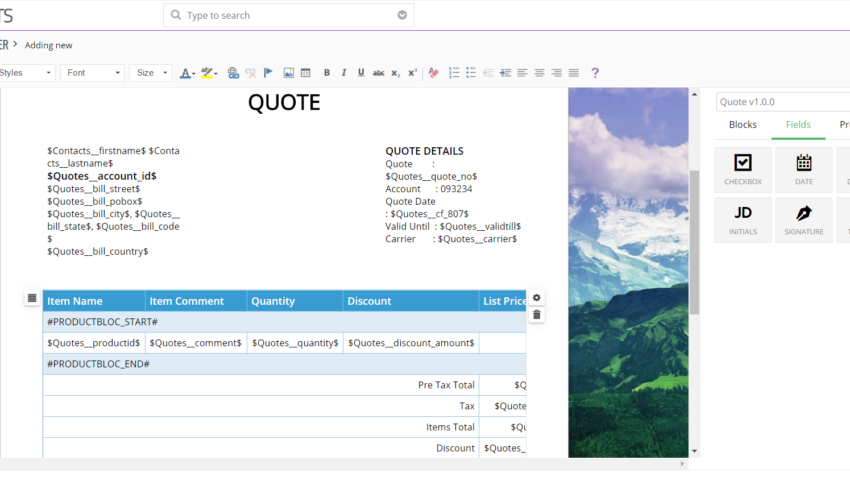Add an Initials field

743,219
